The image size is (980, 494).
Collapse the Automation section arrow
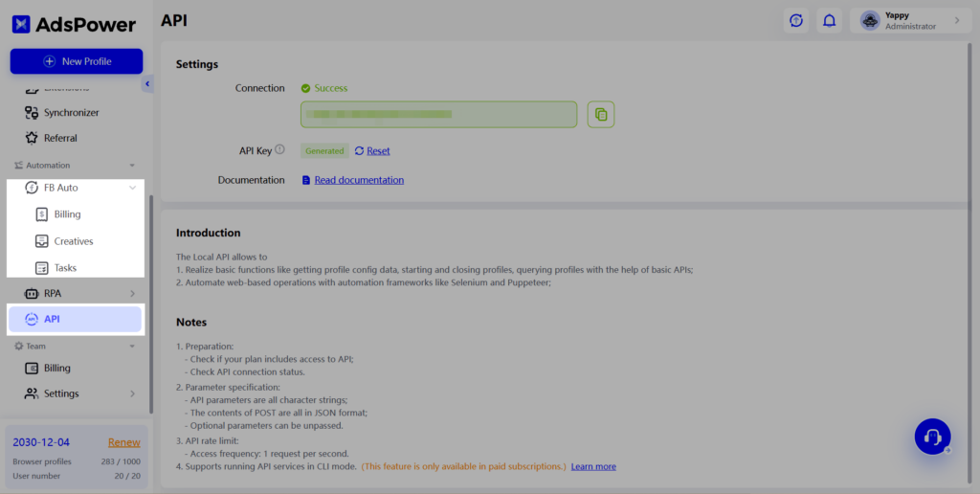[132, 166]
